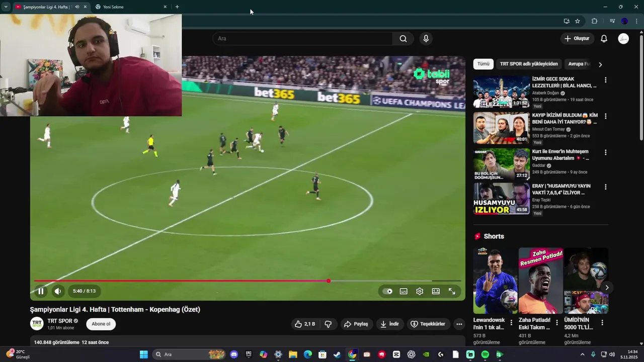Open Spotify from taskbar
This screenshot has width=644, height=362.
coord(485,354)
